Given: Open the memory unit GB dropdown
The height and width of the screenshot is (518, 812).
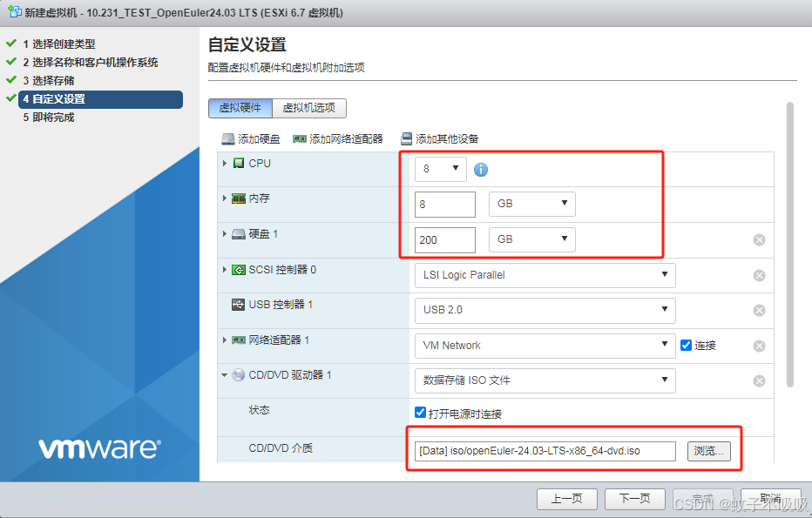Looking at the screenshot, I should (x=531, y=204).
